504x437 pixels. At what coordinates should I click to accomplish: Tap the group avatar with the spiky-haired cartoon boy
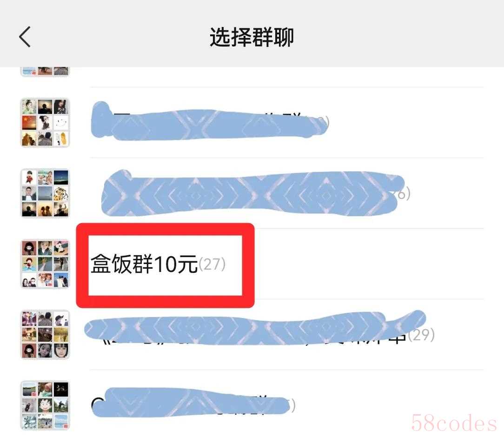tap(45, 405)
